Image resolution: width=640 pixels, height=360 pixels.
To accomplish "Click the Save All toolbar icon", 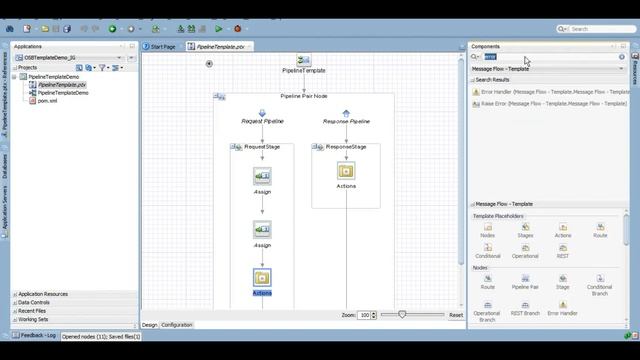I will point(67,29).
